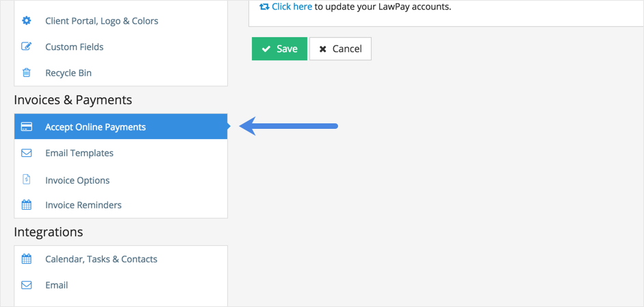Select Accept Online Payments menu item
The width and height of the screenshot is (644, 307).
pos(95,127)
